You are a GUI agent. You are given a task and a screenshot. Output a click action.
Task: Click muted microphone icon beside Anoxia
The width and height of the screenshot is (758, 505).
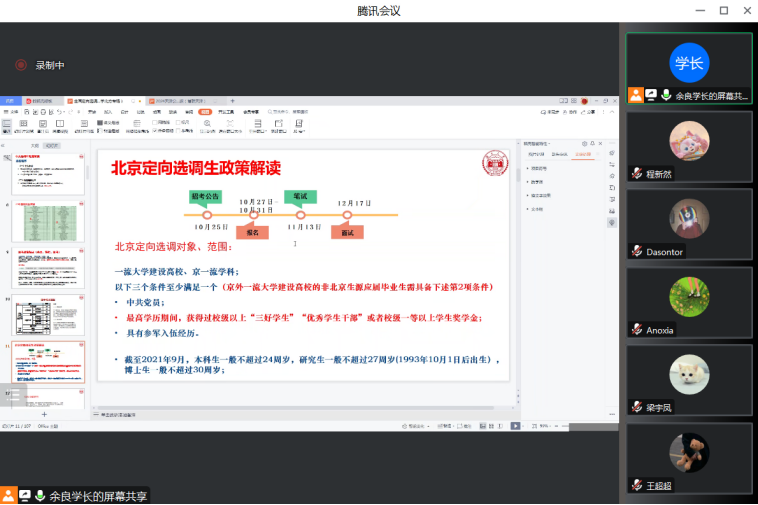[636, 329]
